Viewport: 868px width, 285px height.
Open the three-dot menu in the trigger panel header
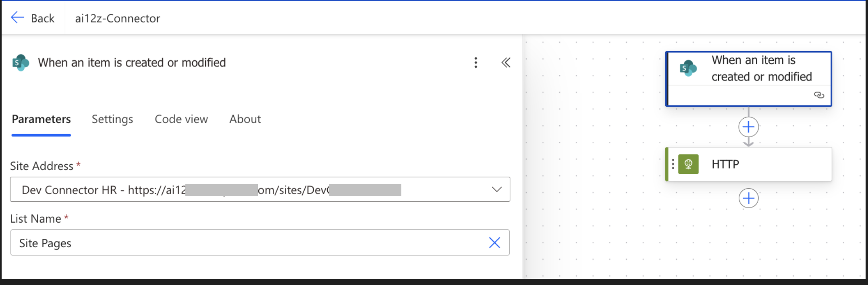pyautogui.click(x=476, y=63)
